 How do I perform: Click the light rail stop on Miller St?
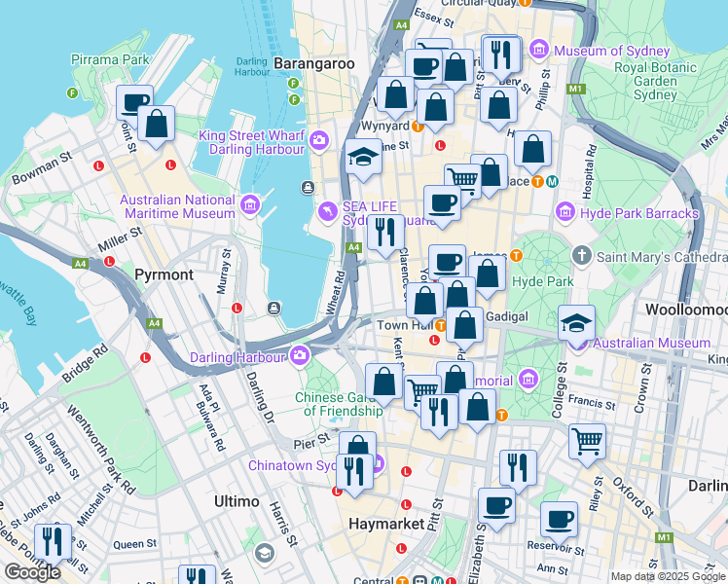(x=109, y=262)
